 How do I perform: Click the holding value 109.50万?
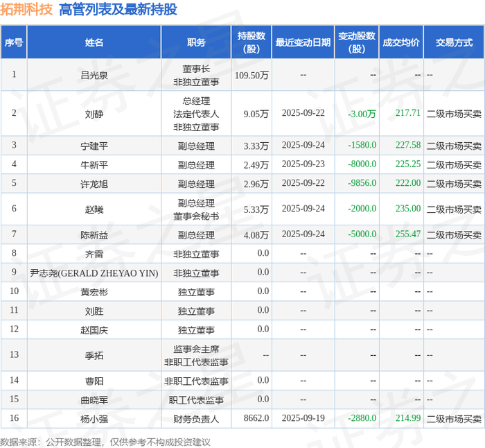pyautogui.click(x=252, y=75)
